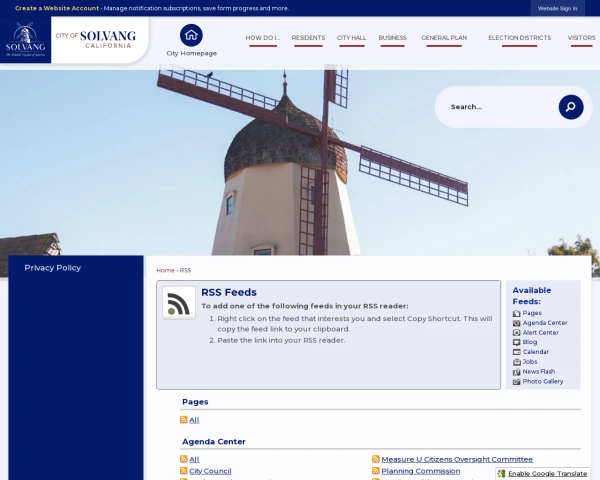Expand the Election Districts menu
Image resolution: width=600 pixels, height=480 pixels.
(x=519, y=38)
